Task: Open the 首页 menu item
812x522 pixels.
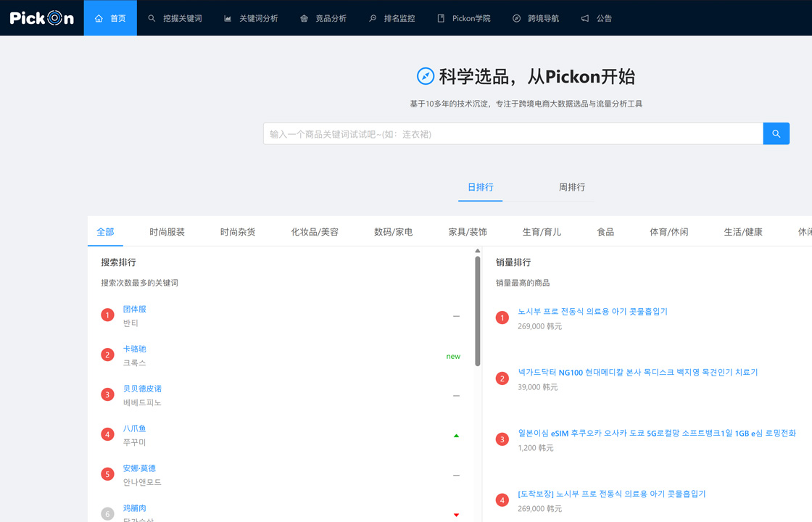Action: pos(110,18)
